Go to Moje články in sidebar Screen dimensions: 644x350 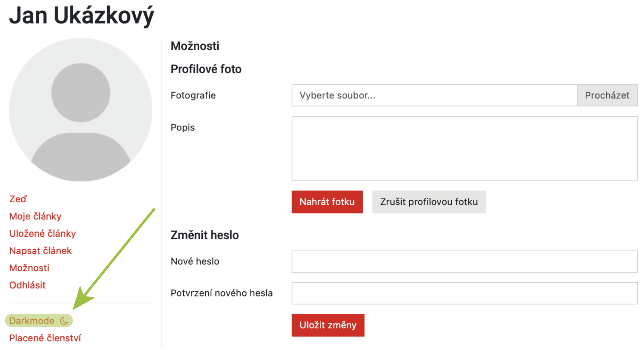(35, 216)
